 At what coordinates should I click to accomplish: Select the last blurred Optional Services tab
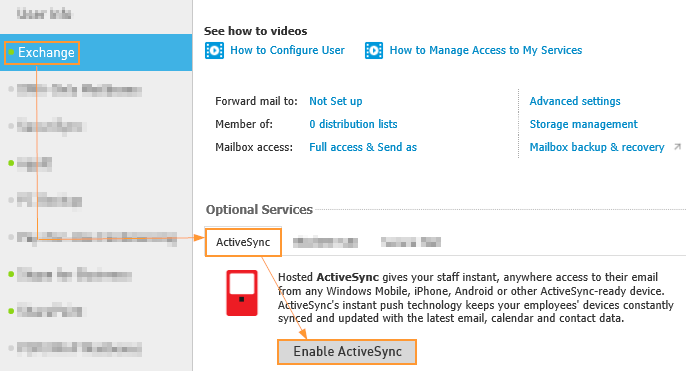[410, 242]
